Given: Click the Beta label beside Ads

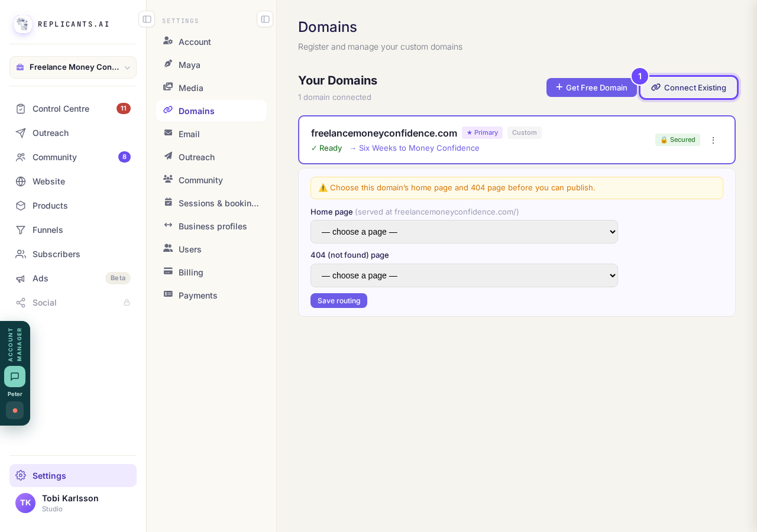Looking at the screenshot, I should 118,278.
